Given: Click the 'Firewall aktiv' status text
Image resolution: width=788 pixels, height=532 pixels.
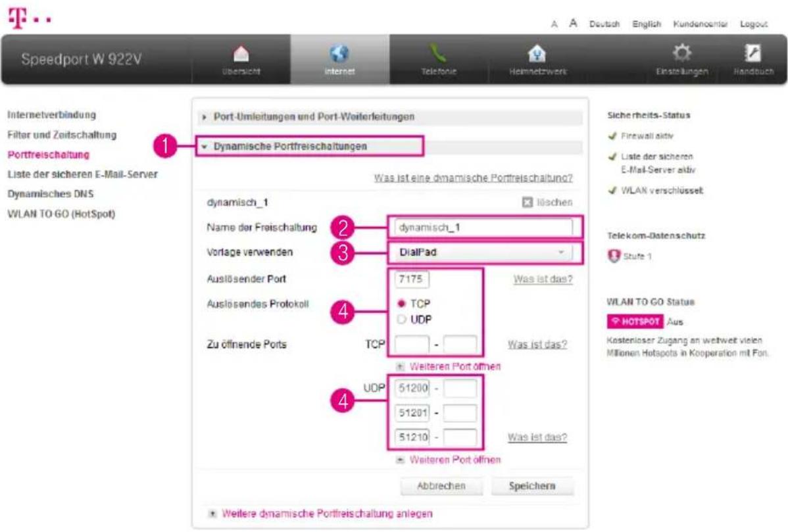Looking at the screenshot, I should (x=647, y=136).
